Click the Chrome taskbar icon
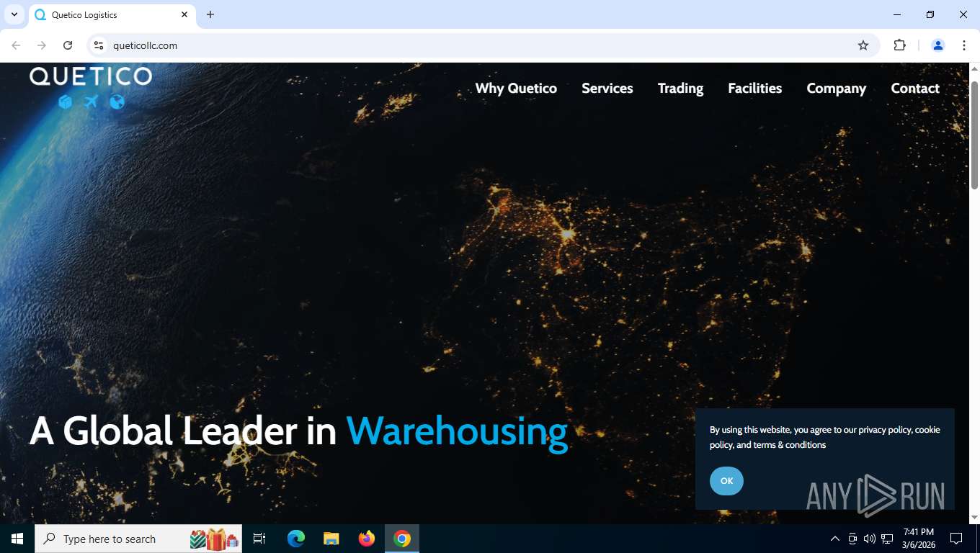The height and width of the screenshot is (553, 980). click(x=402, y=539)
